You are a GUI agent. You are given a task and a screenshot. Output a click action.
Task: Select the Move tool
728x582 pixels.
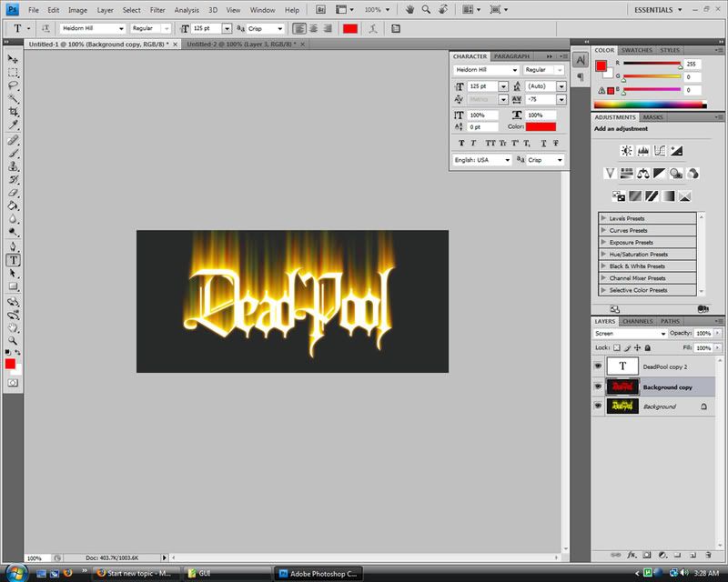coord(13,59)
